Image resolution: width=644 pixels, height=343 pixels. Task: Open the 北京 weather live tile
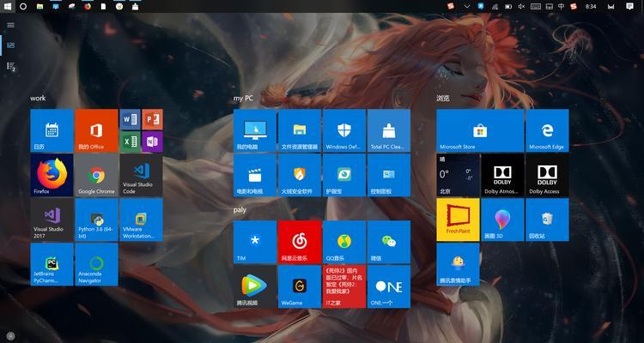tap(458, 175)
